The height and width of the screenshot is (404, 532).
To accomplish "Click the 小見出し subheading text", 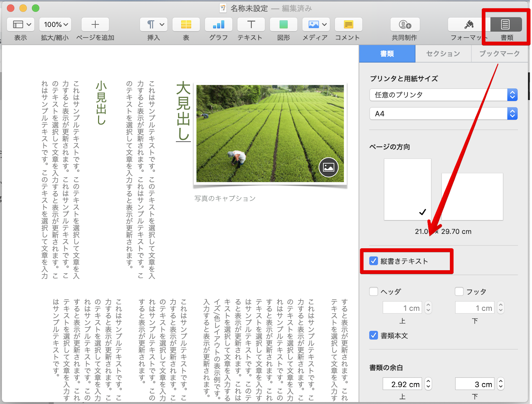I will click(x=101, y=103).
